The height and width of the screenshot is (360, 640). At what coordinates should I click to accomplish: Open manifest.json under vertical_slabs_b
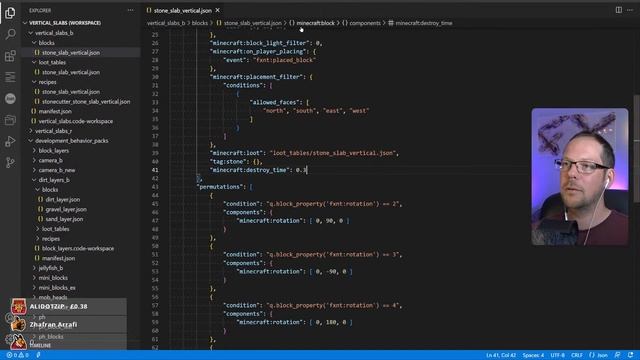click(x=55, y=111)
